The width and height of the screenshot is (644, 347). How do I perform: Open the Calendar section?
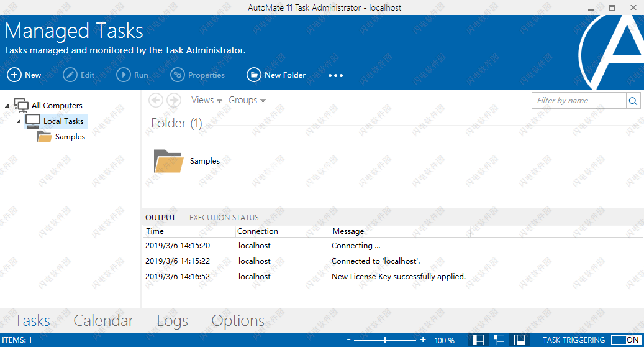[x=104, y=321]
